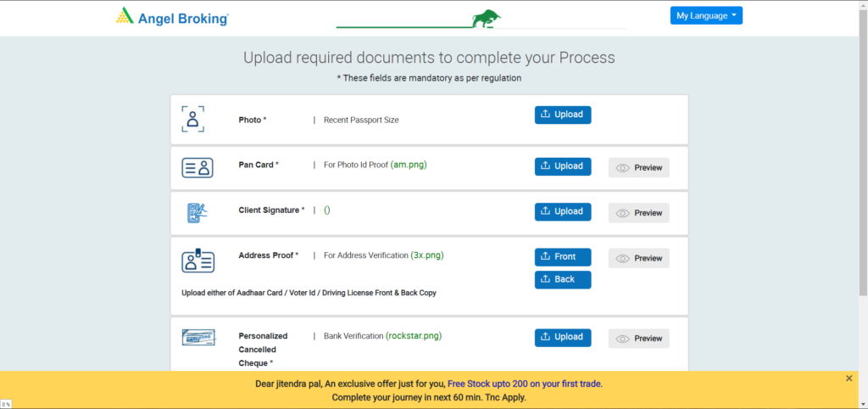Upload Address Proof Front copy

click(562, 257)
